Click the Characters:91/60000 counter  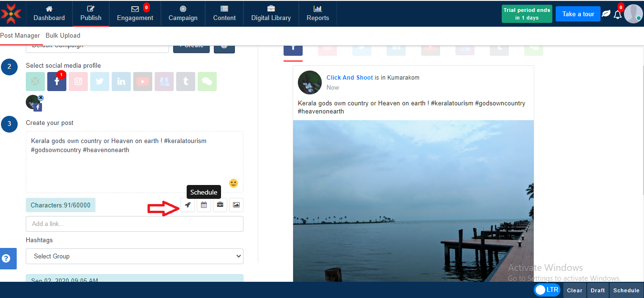click(61, 205)
